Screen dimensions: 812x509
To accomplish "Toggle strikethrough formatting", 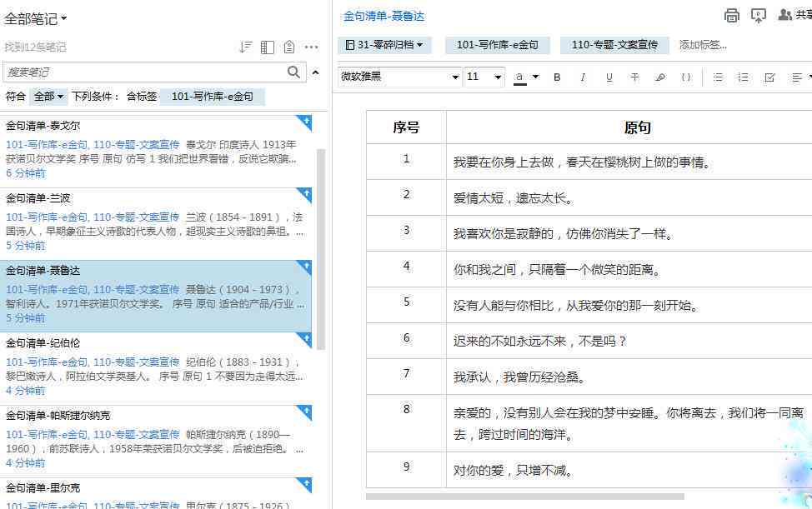I will click(634, 77).
